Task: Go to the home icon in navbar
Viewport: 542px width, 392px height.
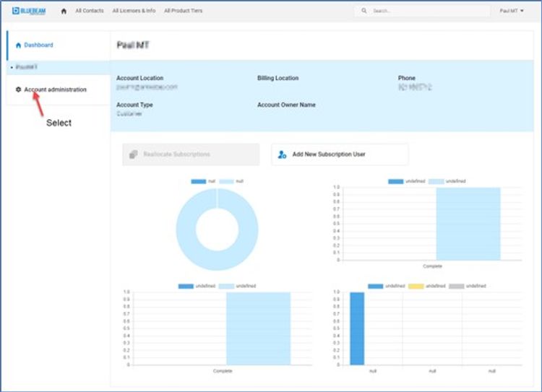Action: [64, 11]
